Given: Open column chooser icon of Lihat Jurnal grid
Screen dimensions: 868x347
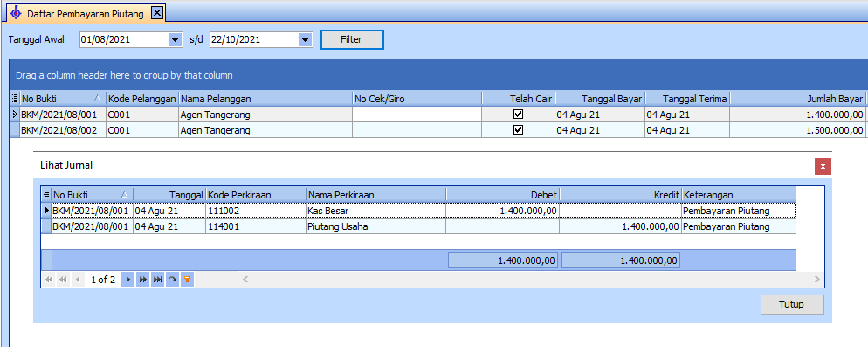Looking at the screenshot, I should click(x=46, y=195).
